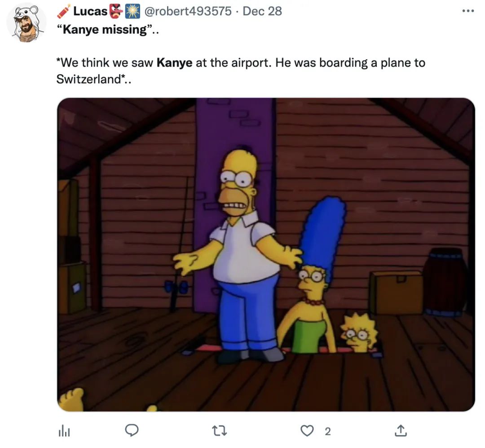This screenshot has width=485, height=448.
Task: Click the red angry mask emoji
Action: 116,11
